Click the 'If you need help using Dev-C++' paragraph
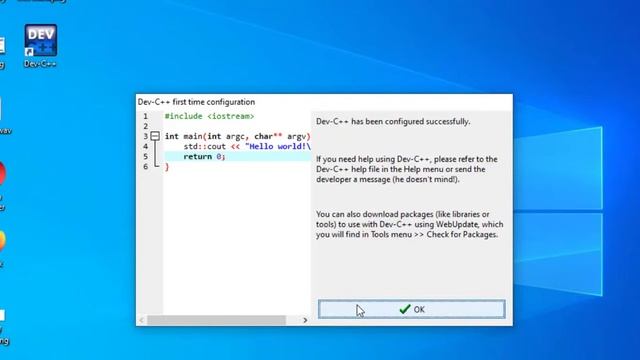Image resolution: width=640 pixels, height=360 pixels. coord(407,169)
